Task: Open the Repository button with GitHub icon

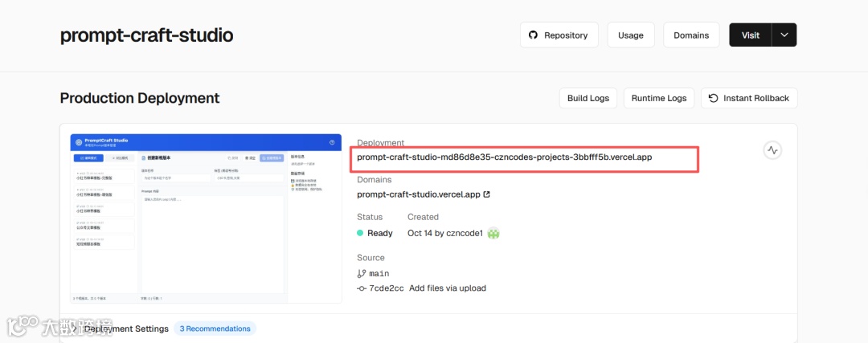Action: [x=559, y=35]
